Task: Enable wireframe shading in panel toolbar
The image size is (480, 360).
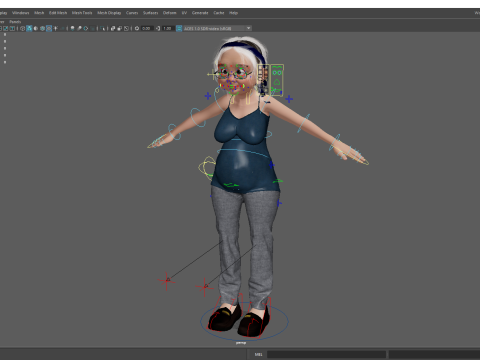Action: [x=22, y=28]
